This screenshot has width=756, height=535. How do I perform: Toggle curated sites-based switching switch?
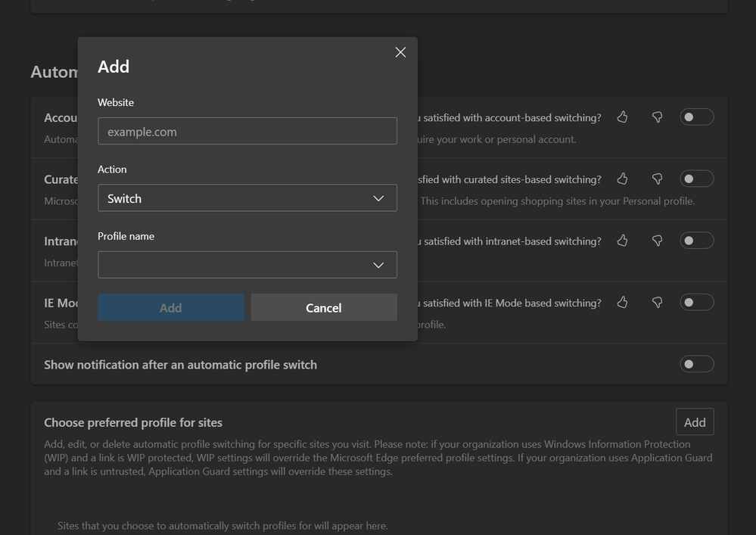[696, 179]
